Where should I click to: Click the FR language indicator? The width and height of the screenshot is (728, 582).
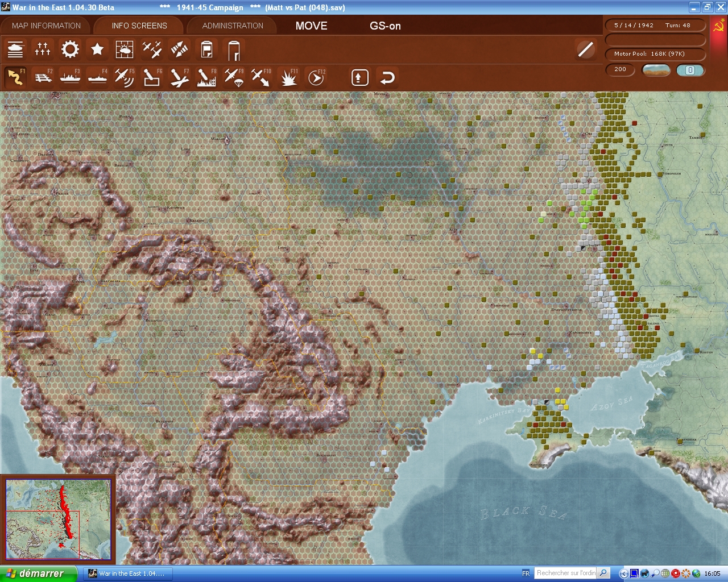[x=526, y=573]
